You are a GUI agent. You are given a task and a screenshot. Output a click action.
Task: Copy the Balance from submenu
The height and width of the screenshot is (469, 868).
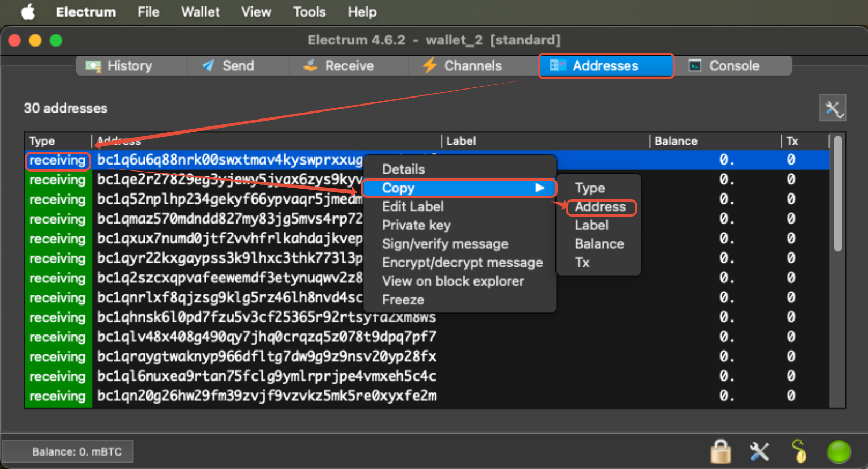(x=599, y=244)
